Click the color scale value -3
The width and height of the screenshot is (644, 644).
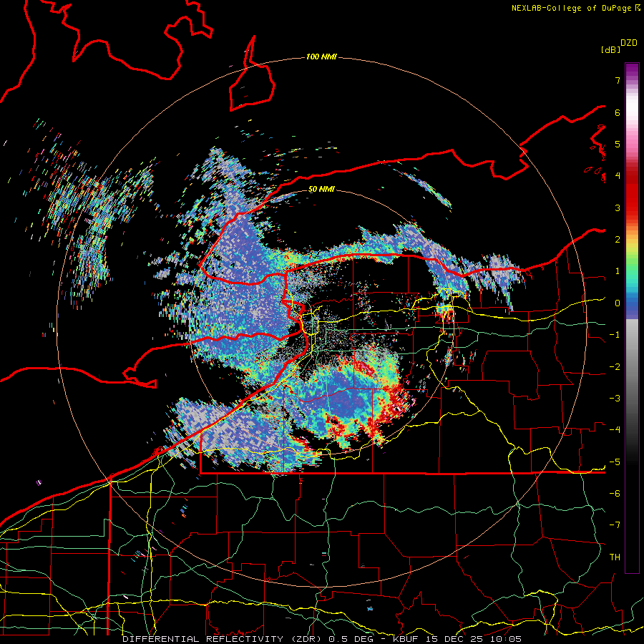coord(615,399)
